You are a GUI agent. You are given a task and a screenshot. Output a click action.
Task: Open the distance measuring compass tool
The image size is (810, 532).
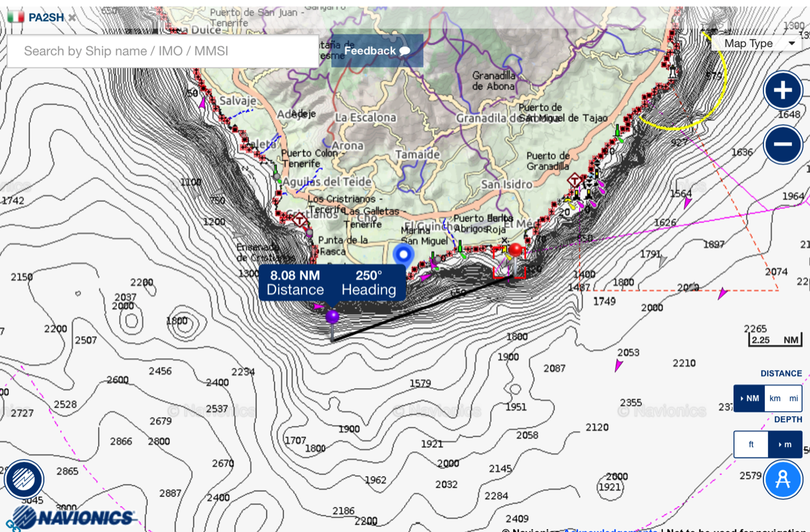pos(783,479)
